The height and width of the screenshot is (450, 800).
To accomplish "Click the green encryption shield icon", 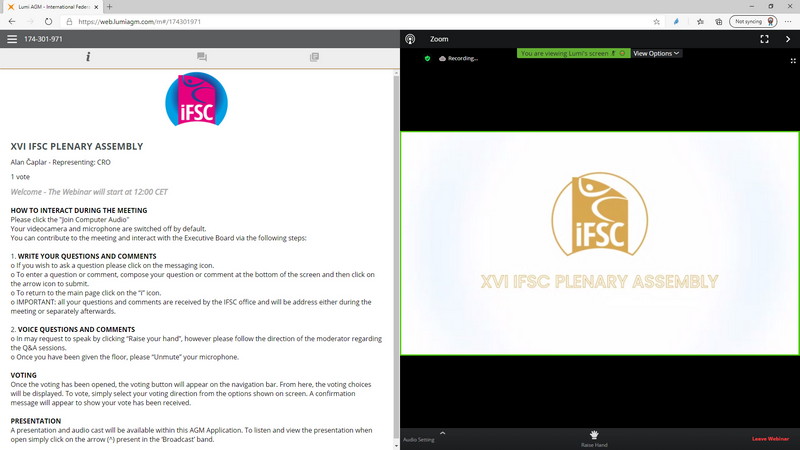I will [428, 58].
